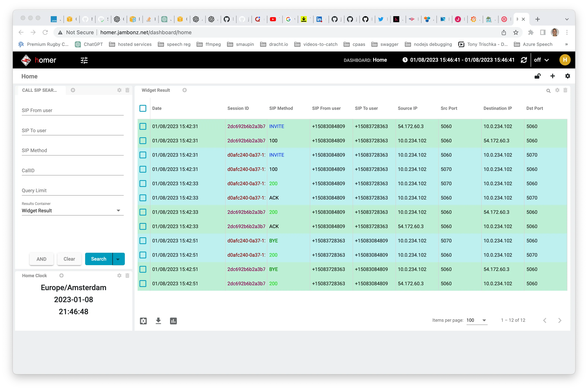This screenshot has height=390, width=588.
Task: Click the Homer logo icon
Action: click(x=26, y=60)
